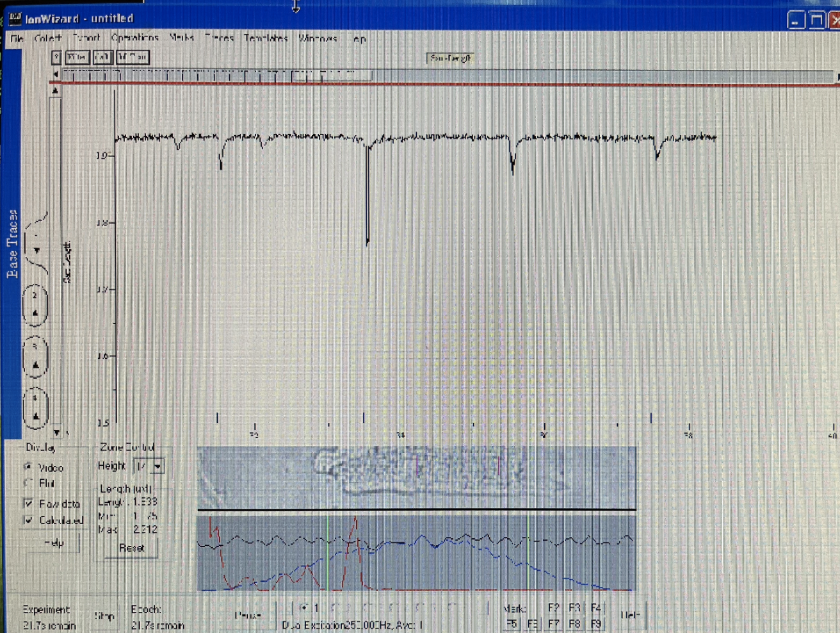Click trace 2 up-arrow control in sidebar
This screenshot has width=840, height=633.
click(36, 313)
